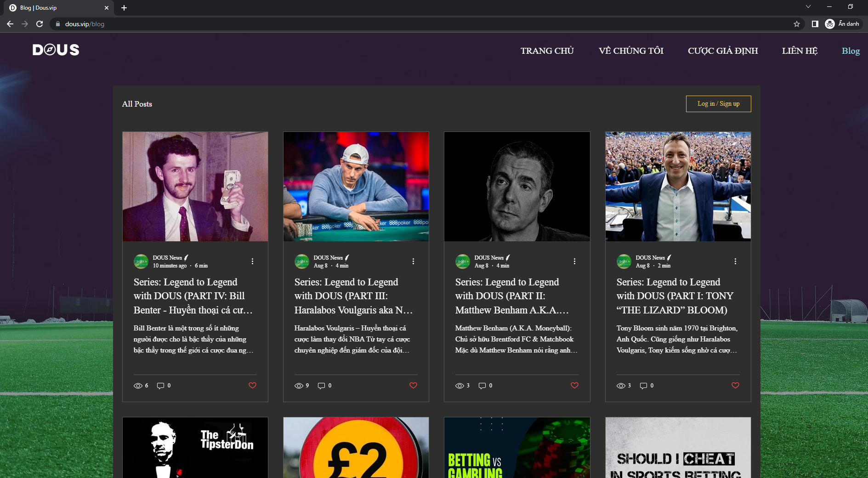Click the comments icon on Bill Benter post
The image size is (868, 478).
160,386
